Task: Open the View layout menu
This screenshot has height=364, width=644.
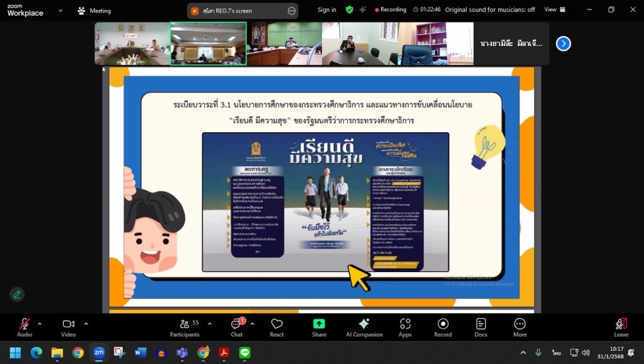Action: point(555,9)
